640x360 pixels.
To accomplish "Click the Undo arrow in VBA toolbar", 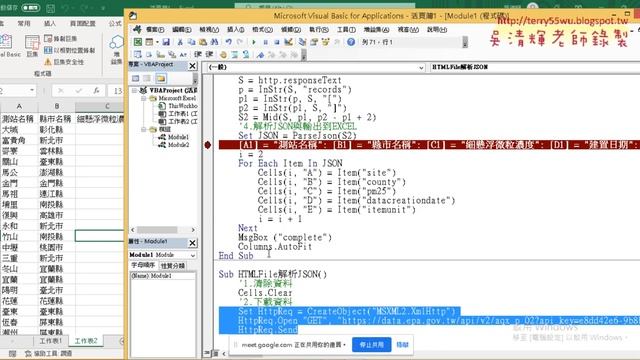I will (x=228, y=42).
